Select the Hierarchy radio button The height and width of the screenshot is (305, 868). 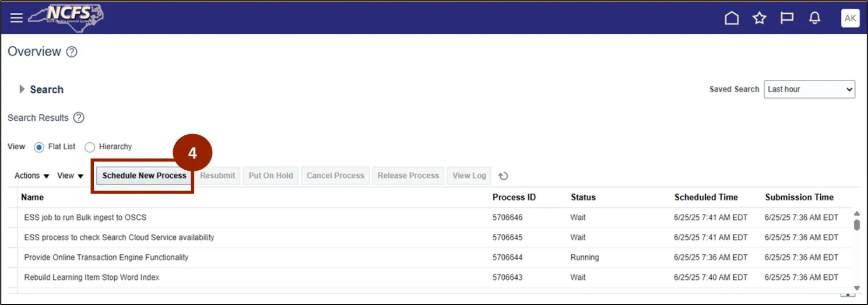[90, 147]
